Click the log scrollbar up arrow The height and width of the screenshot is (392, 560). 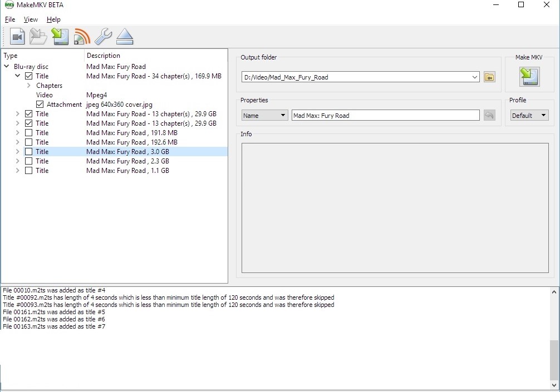click(x=554, y=292)
